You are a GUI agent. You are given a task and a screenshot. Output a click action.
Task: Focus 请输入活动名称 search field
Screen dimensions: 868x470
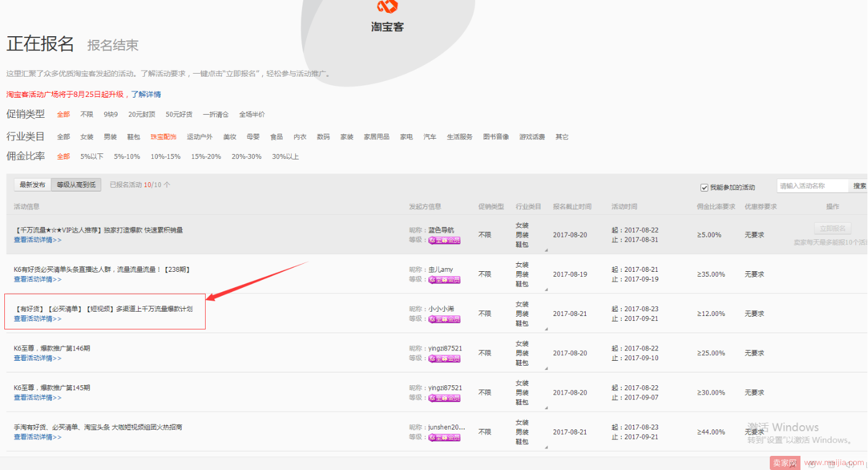[x=813, y=186]
